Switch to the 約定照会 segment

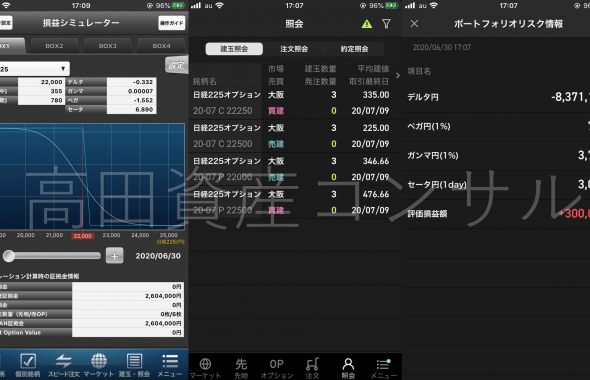point(354,49)
